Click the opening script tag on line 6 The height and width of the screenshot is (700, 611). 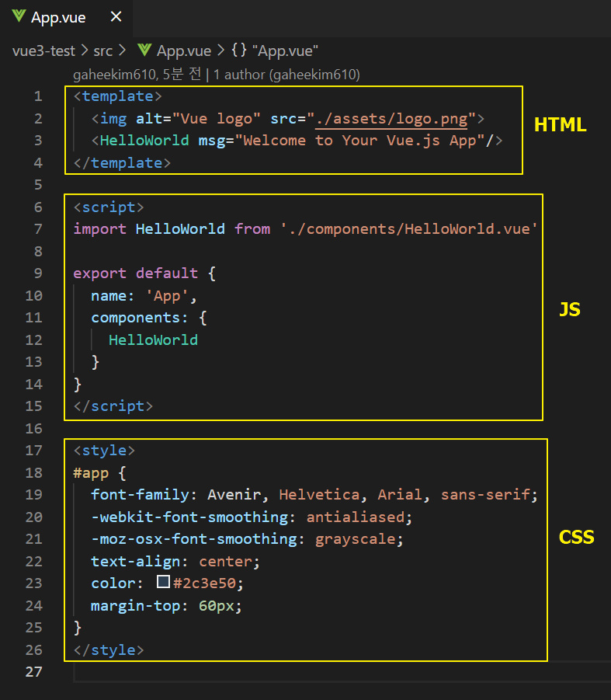pyautogui.click(x=109, y=207)
